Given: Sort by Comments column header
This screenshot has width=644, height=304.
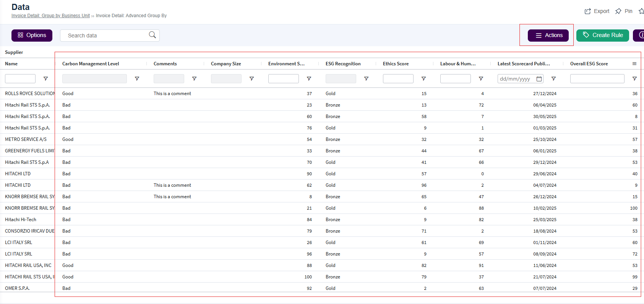Looking at the screenshot, I should pyautogui.click(x=165, y=64).
